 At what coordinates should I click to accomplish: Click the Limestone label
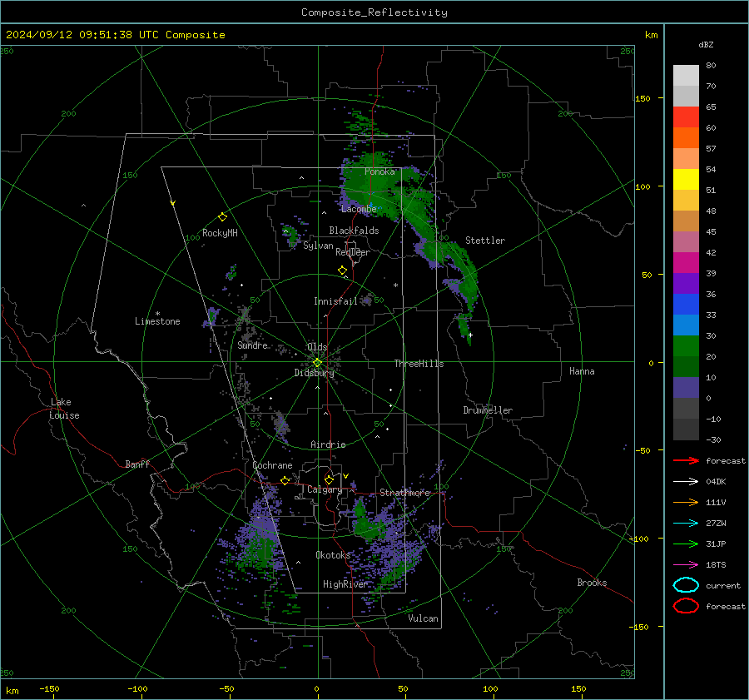pyautogui.click(x=157, y=321)
